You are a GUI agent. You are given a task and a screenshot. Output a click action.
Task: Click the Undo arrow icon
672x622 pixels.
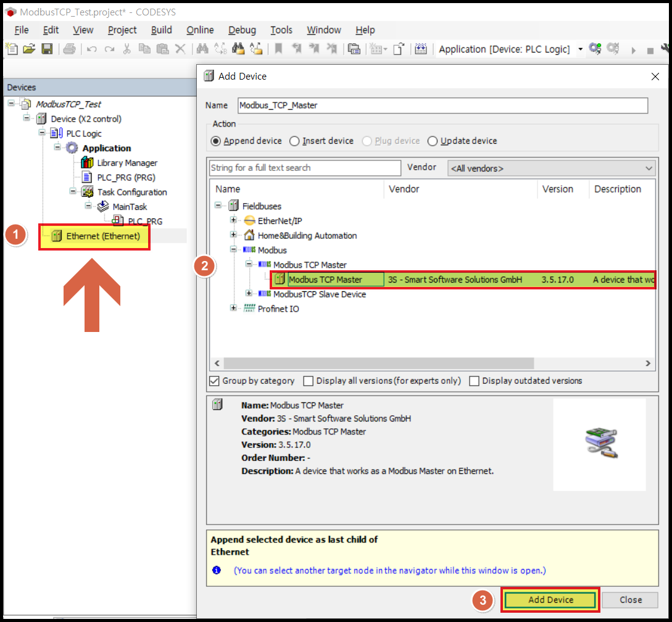[x=91, y=49]
